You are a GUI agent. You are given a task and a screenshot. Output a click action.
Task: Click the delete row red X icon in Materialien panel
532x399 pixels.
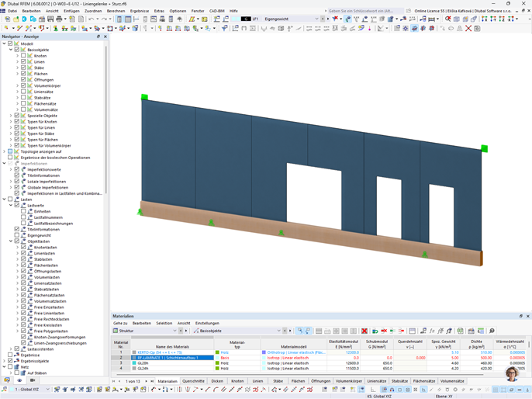(x=364, y=331)
